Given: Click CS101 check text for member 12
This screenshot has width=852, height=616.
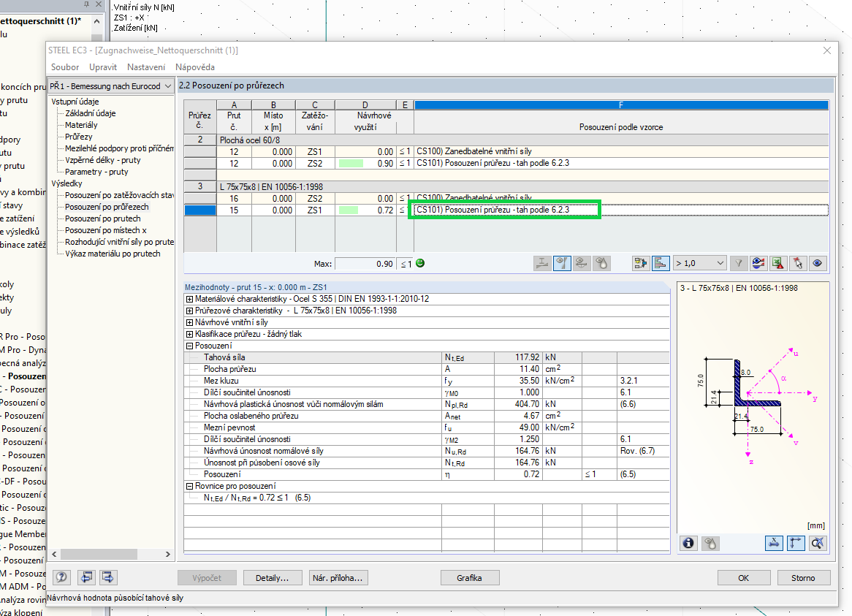Looking at the screenshot, I should point(492,163).
